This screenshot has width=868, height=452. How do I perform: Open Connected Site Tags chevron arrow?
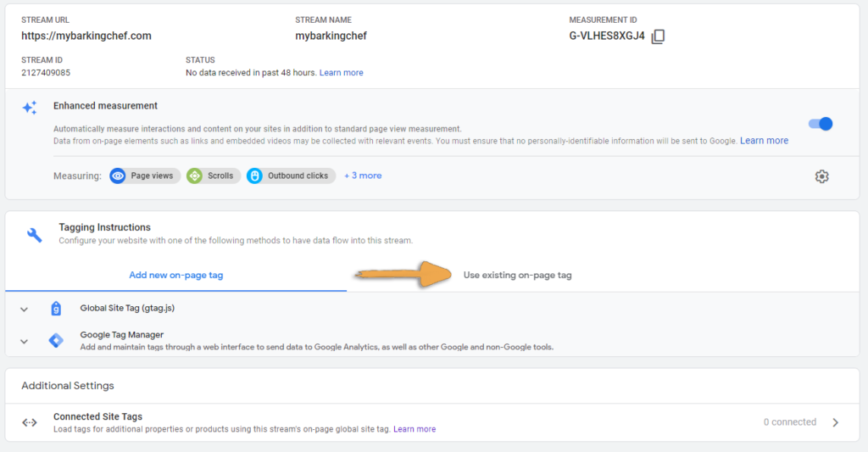click(x=835, y=422)
